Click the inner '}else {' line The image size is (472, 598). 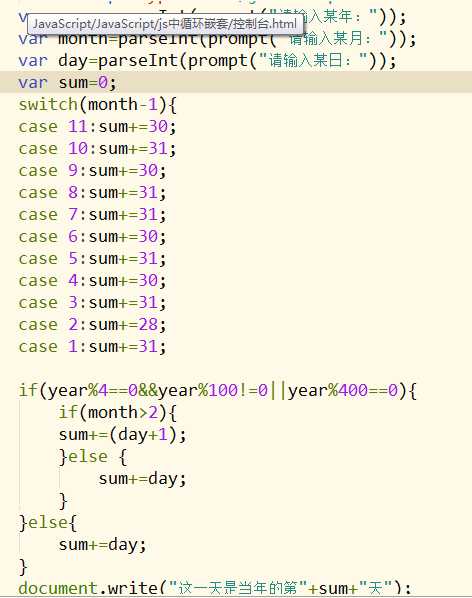tap(93, 457)
